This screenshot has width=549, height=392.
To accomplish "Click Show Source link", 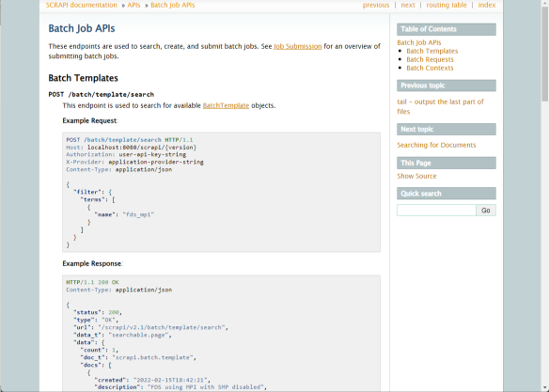I will pos(416,176).
